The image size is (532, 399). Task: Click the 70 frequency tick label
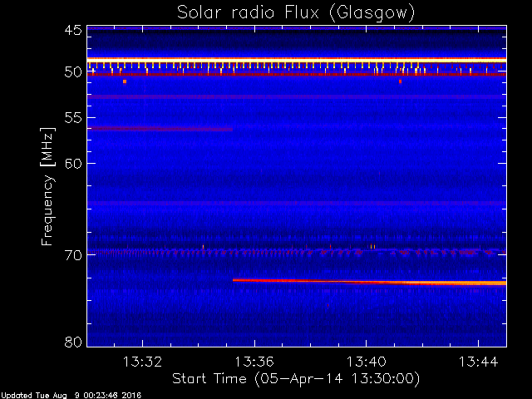(x=73, y=255)
